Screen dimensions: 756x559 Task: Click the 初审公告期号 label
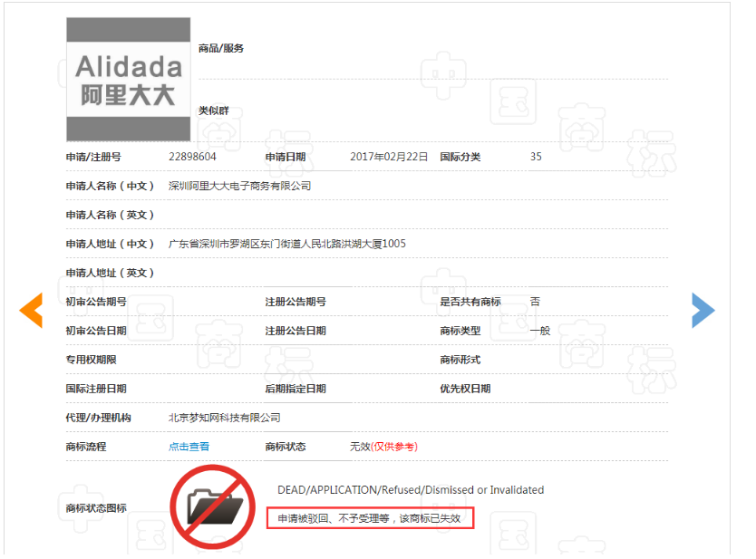click(x=96, y=302)
